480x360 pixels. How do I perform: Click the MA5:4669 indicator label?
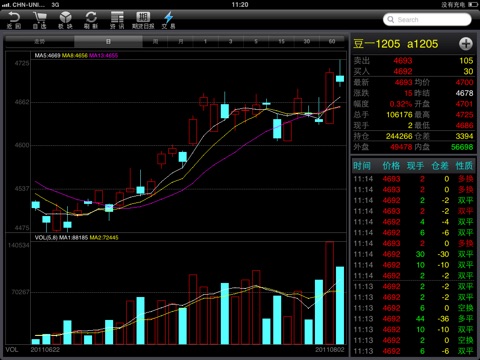click(48, 55)
